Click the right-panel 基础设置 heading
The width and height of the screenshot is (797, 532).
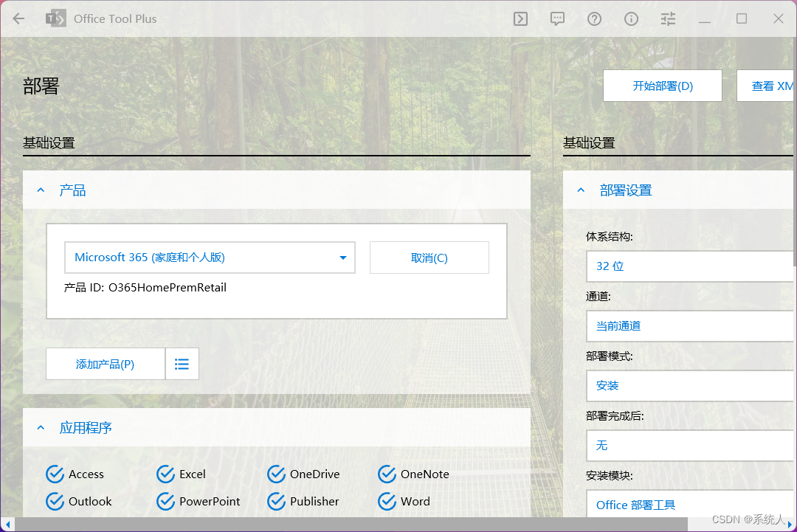tap(589, 143)
